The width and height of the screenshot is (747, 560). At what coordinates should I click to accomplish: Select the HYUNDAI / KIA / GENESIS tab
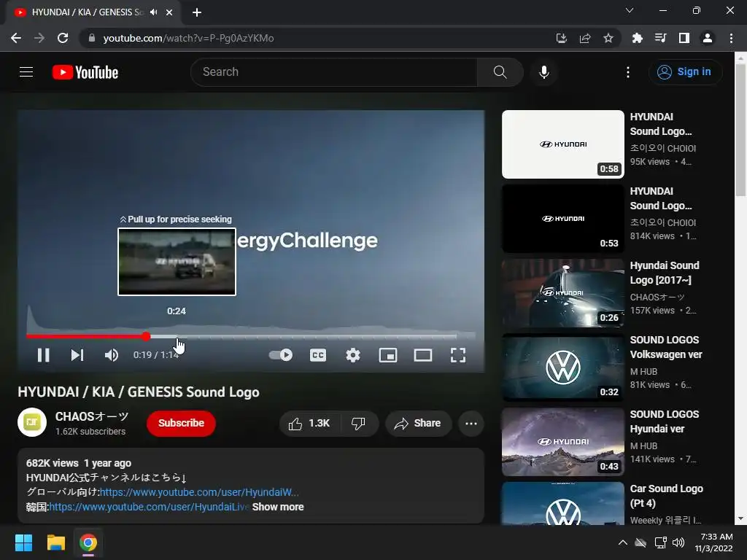pos(88,12)
